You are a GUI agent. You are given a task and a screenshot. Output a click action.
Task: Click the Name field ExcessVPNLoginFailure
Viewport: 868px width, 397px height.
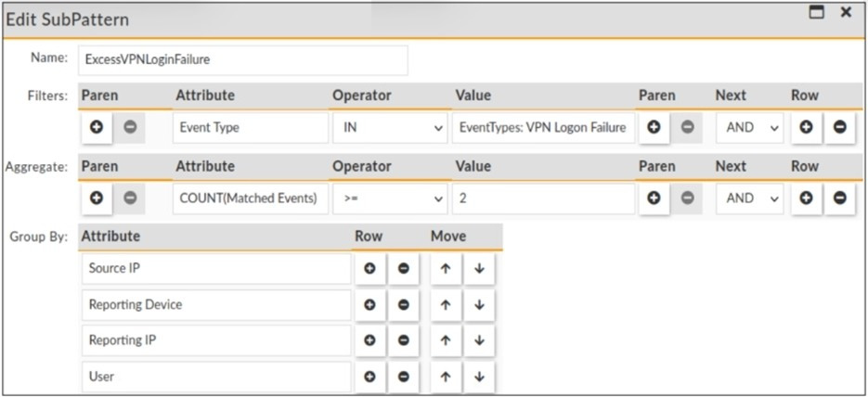[x=243, y=59]
